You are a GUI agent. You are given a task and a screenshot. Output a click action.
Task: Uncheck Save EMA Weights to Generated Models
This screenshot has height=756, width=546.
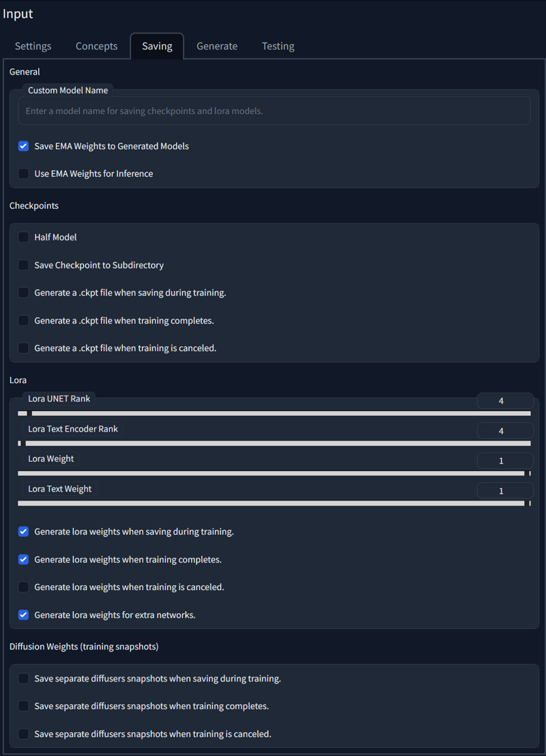click(x=23, y=146)
